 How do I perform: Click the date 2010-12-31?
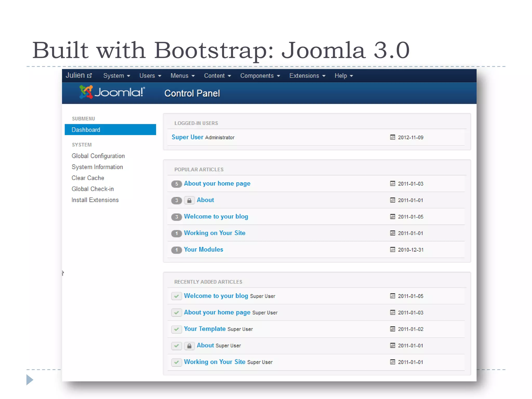[x=411, y=250]
